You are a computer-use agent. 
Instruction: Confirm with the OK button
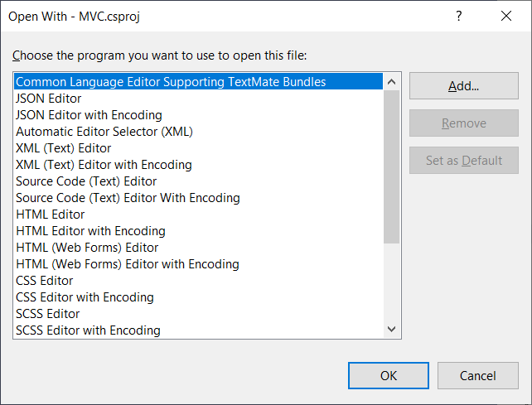point(389,375)
